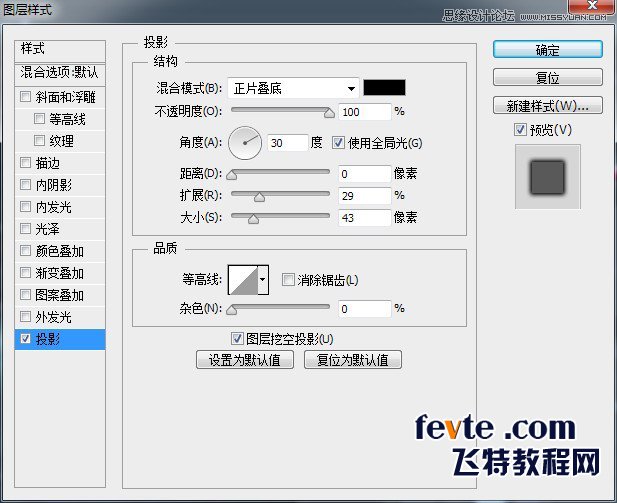Click the style preview thumbnail
Image resolution: width=617 pixels, height=503 pixels.
pyautogui.click(x=548, y=177)
